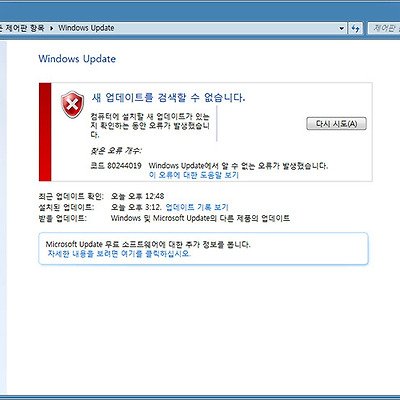This screenshot has width=400, height=400.
Task: Click the Windows Update 알 수 없는 오류 message
Action: point(238,166)
